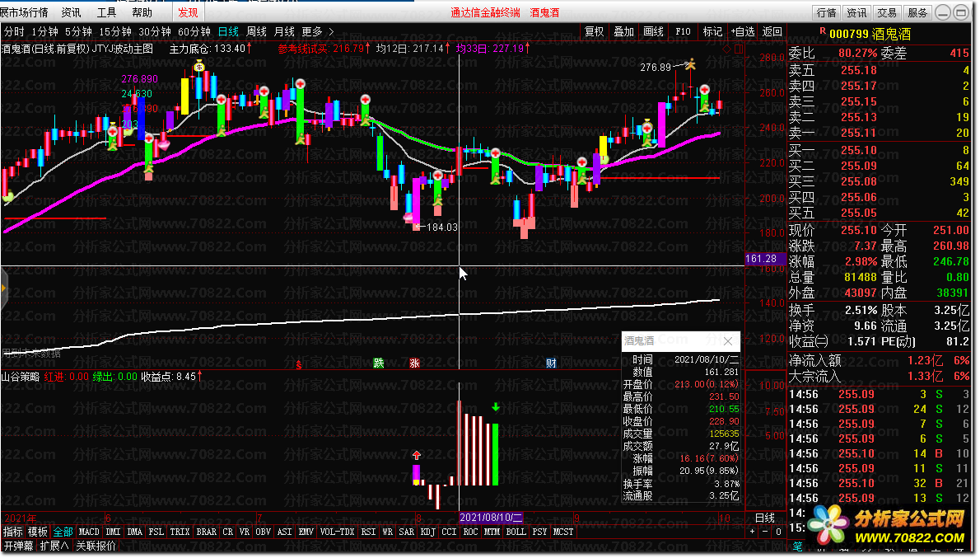Click the 资讯 button at top right

click(x=856, y=12)
